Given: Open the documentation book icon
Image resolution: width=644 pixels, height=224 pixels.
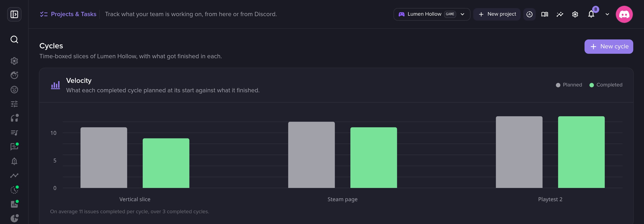Looking at the screenshot, I should 544,14.
